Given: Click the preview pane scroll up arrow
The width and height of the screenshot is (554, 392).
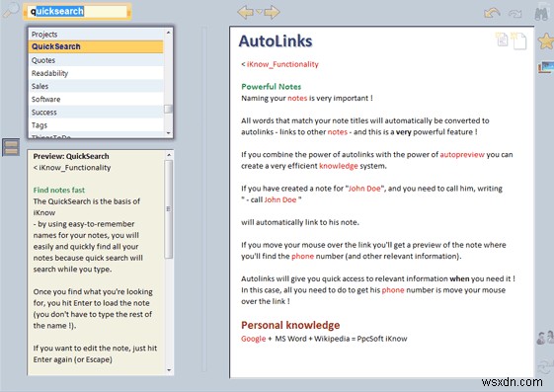Looking at the screenshot, I should point(169,155).
